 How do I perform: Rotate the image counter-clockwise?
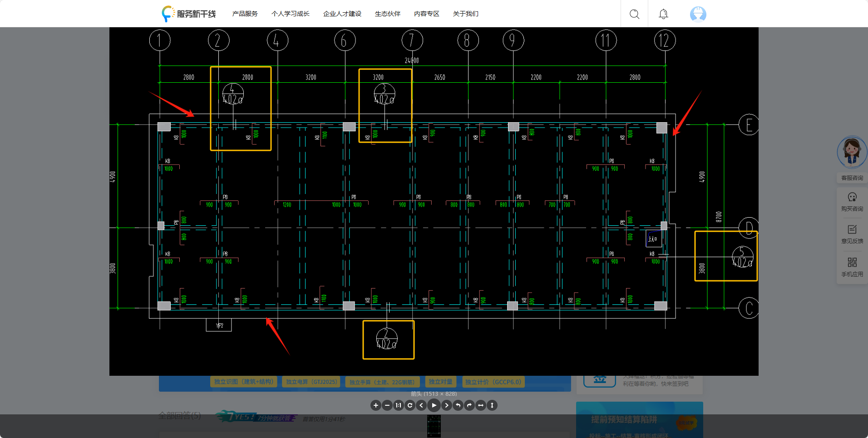coord(458,405)
